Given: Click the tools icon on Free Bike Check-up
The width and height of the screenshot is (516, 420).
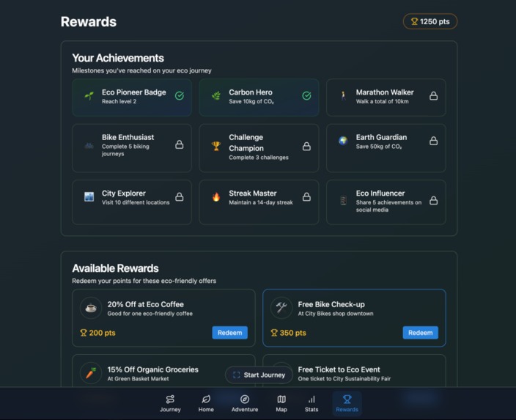Looking at the screenshot, I should coord(281,308).
